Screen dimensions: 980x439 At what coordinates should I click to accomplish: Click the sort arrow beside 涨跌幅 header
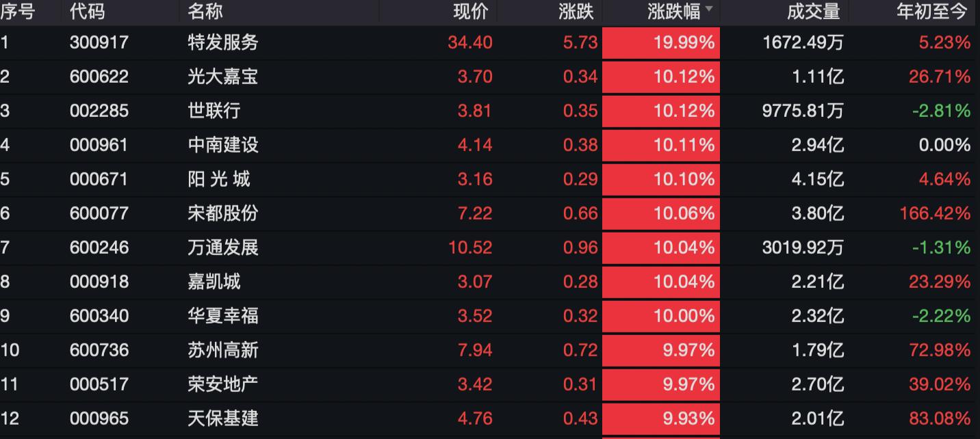[x=709, y=10]
